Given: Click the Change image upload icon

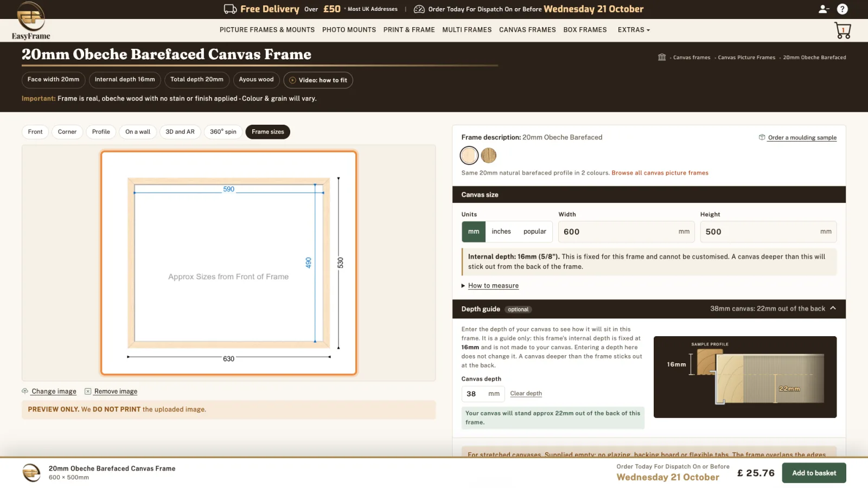Looking at the screenshot, I should point(25,391).
